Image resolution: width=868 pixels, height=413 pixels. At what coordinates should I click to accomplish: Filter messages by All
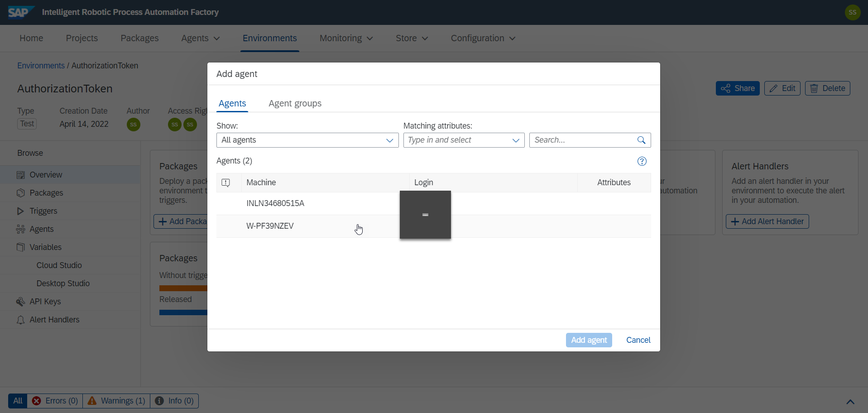[18, 401]
